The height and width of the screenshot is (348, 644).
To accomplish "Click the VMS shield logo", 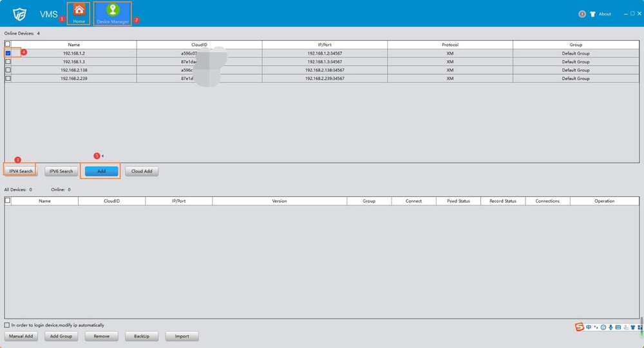I will [19, 14].
